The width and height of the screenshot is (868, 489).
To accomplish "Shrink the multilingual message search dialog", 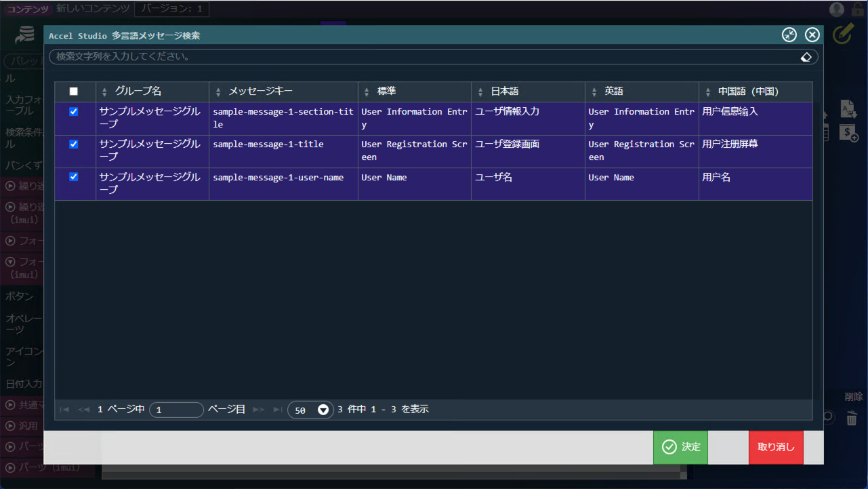I will [x=789, y=35].
